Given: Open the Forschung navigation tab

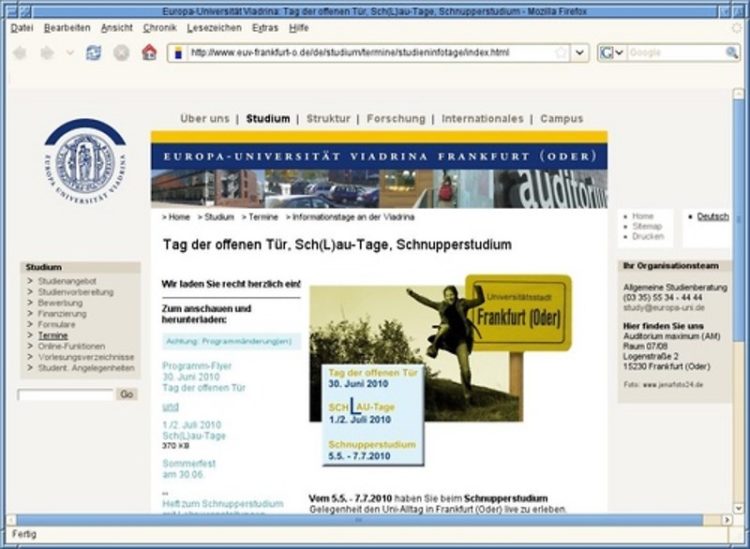Looking at the screenshot, I should coord(396,119).
